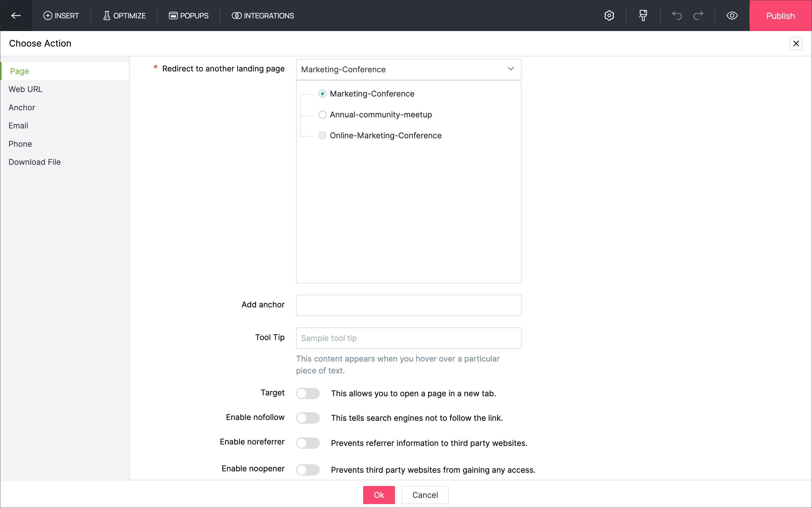
Task: Select the Marketing-Conference radio option
Action: 322,94
